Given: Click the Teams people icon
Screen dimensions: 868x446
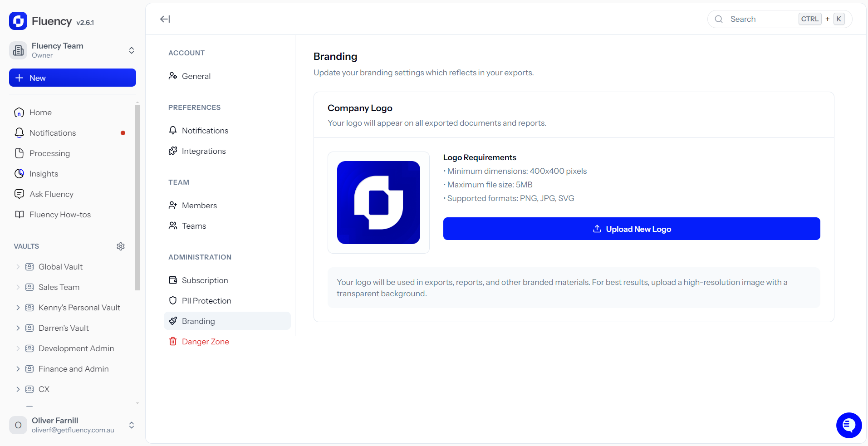Looking at the screenshot, I should (173, 225).
